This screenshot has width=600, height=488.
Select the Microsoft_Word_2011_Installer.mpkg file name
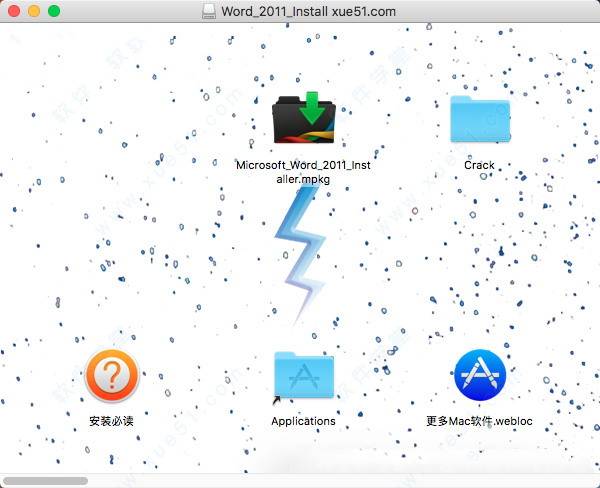click(x=303, y=172)
